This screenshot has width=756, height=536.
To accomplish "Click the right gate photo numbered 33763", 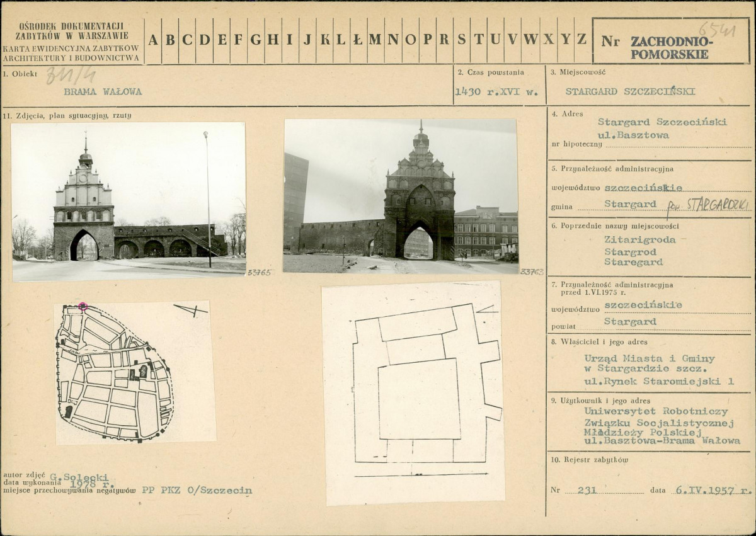I will click(401, 196).
